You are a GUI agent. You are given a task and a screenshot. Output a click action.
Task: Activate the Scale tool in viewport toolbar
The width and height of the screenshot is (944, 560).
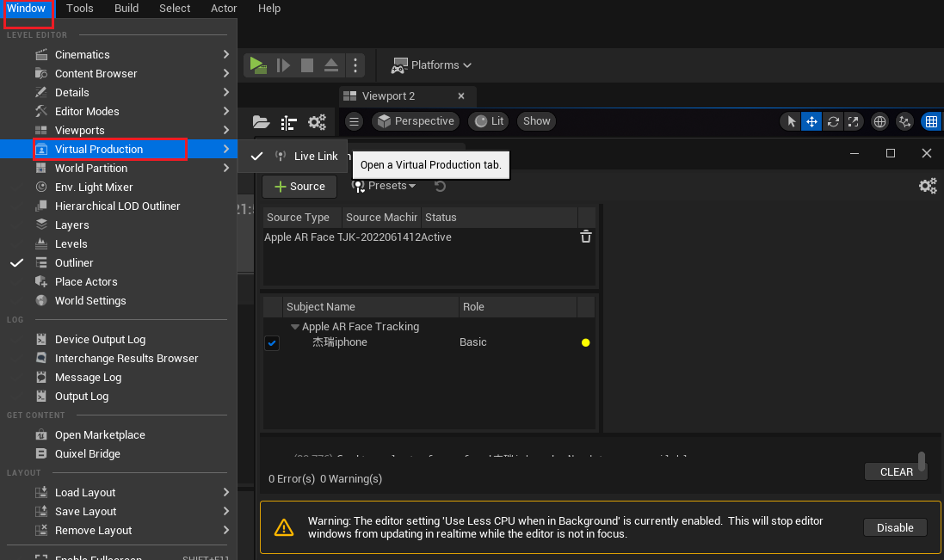tap(853, 121)
